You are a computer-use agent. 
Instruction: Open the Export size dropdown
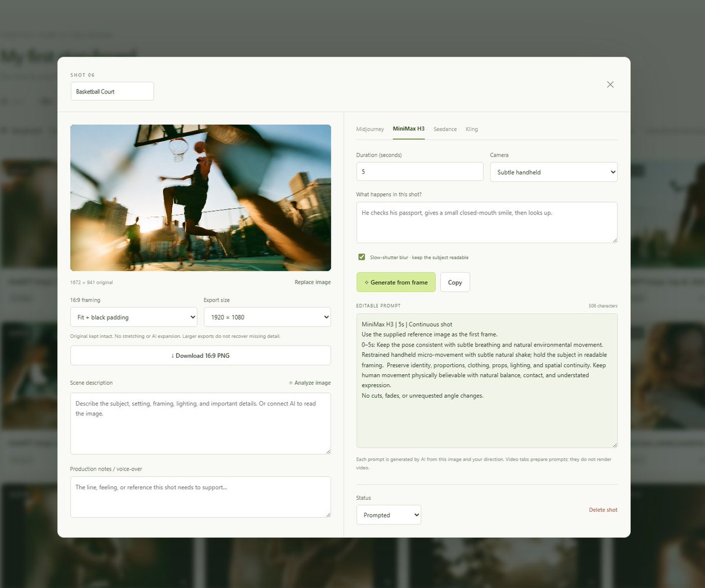pyautogui.click(x=267, y=317)
